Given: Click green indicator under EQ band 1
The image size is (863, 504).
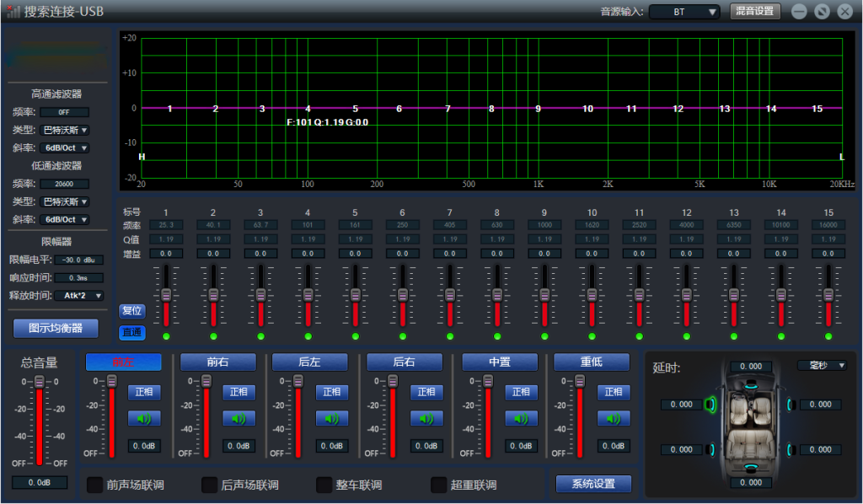Looking at the screenshot, I should coord(166,336).
